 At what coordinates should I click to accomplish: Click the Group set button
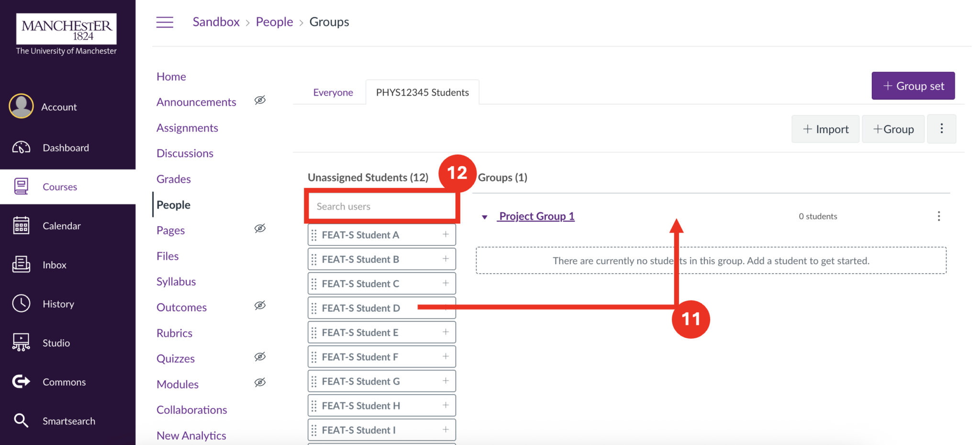(x=913, y=86)
